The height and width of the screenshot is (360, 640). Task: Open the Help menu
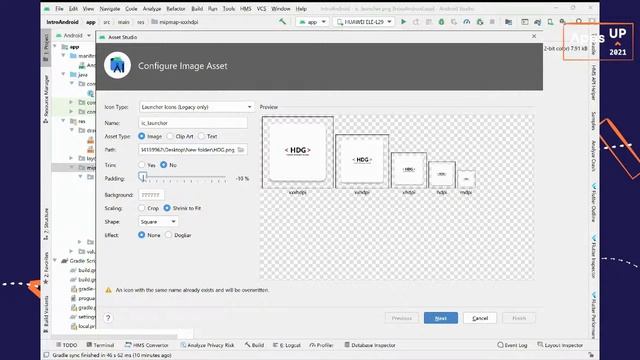pyautogui.click(x=301, y=9)
